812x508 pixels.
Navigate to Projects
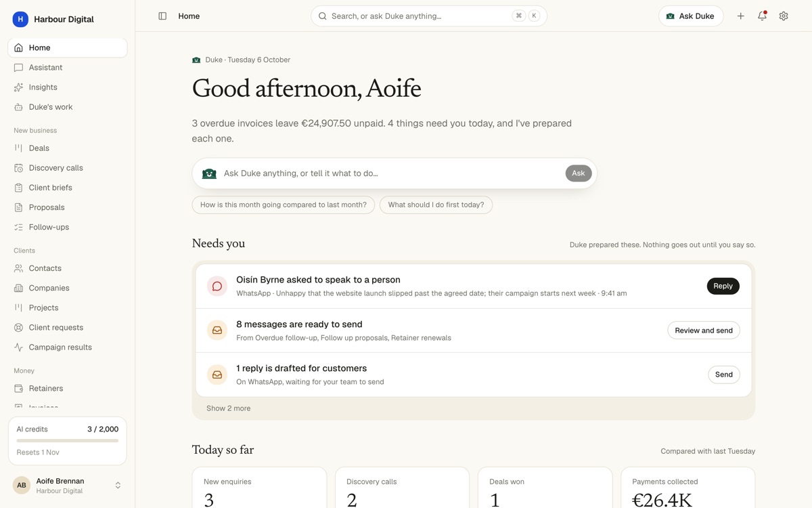tap(68, 308)
